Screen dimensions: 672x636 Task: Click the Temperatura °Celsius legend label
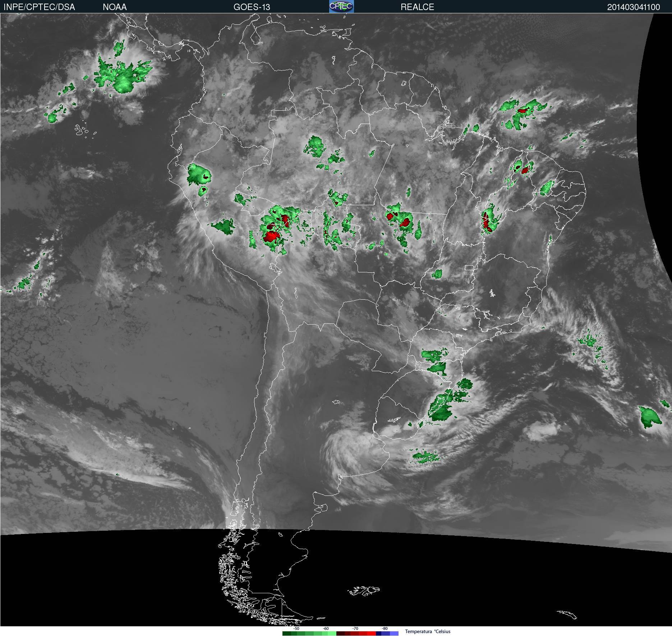(428, 631)
